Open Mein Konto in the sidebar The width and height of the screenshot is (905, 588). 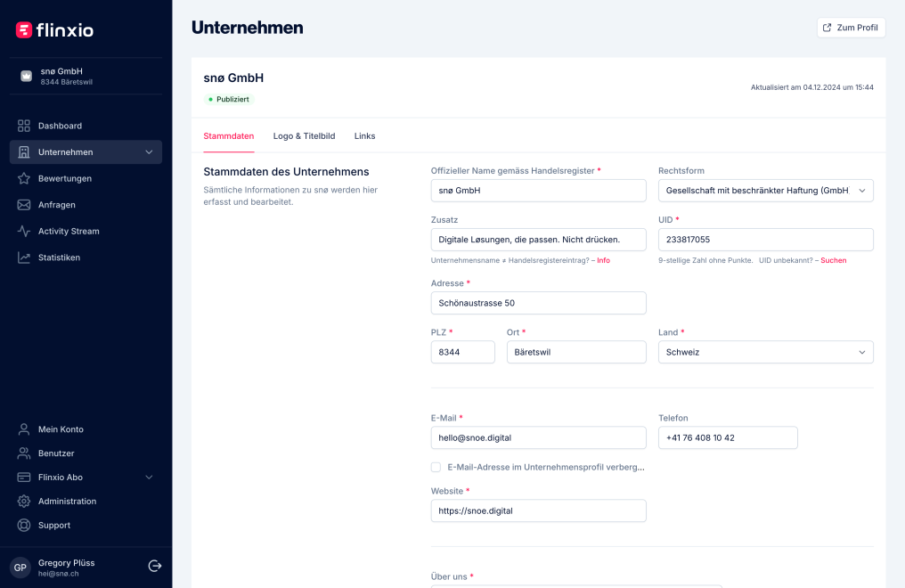(86, 429)
